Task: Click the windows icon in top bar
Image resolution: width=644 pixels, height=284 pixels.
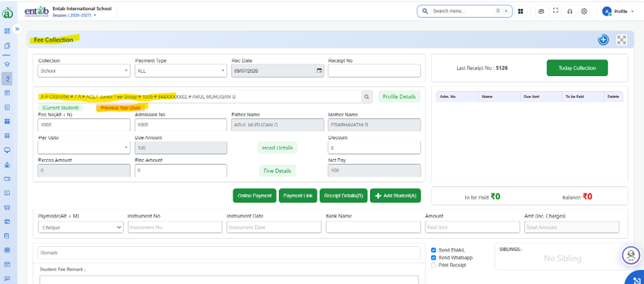Action: [x=541, y=12]
